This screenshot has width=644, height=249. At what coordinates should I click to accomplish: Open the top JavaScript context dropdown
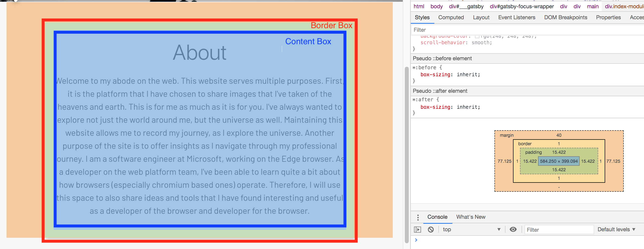pyautogui.click(x=471, y=229)
